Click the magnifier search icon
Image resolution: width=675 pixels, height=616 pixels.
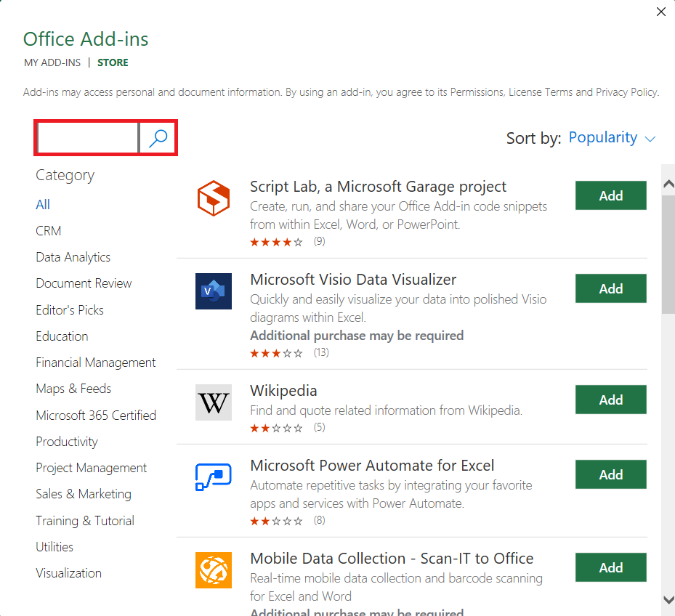(x=158, y=138)
